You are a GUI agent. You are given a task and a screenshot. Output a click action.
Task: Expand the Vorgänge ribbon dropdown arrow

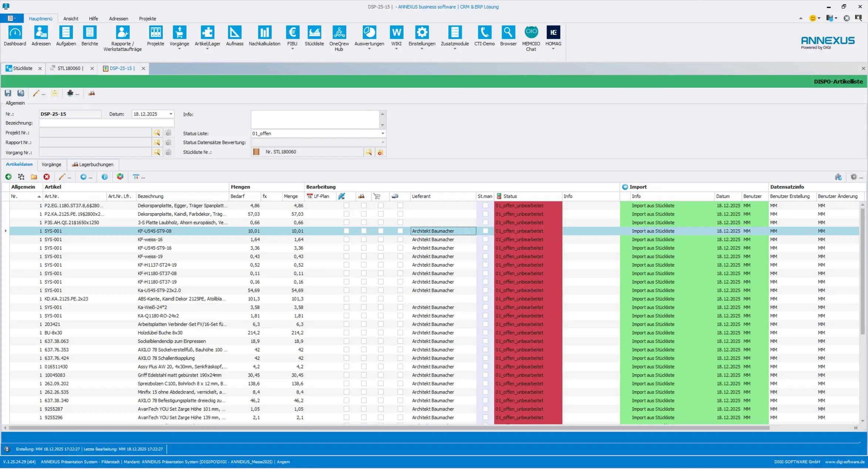(179, 49)
